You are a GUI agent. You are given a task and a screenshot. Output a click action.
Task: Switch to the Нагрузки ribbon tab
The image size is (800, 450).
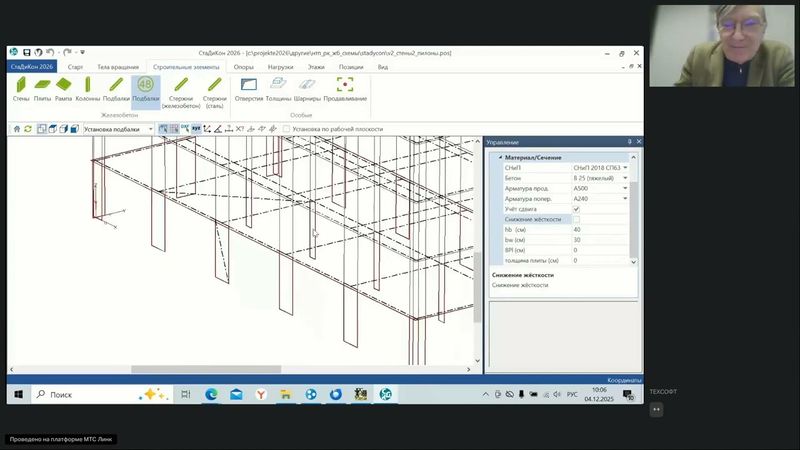point(280,67)
